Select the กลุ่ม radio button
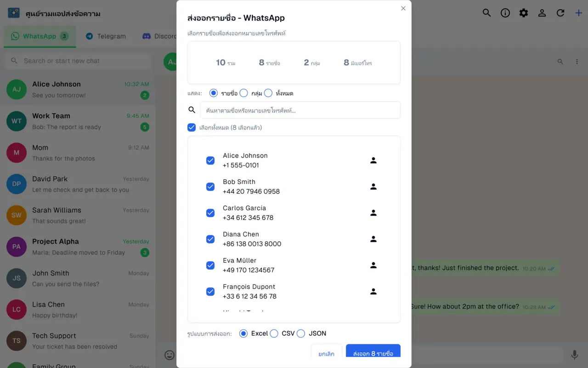The height and width of the screenshot is (368, 588). [244, 93]
